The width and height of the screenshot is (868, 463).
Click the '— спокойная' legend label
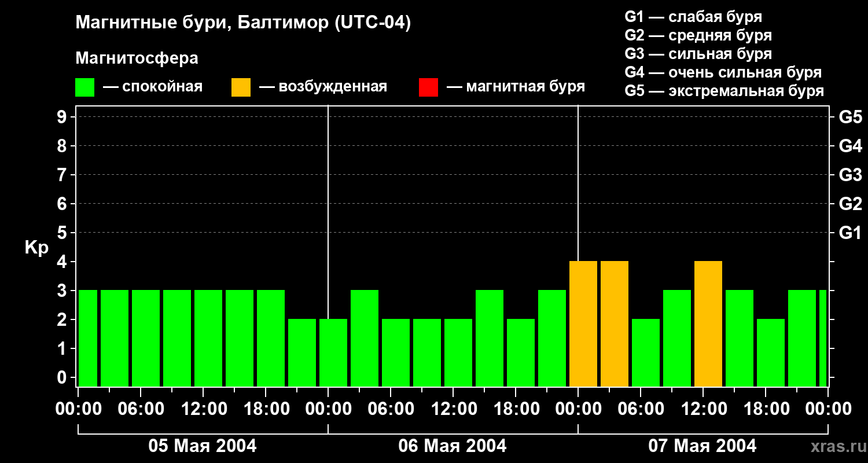click(153, 87)
